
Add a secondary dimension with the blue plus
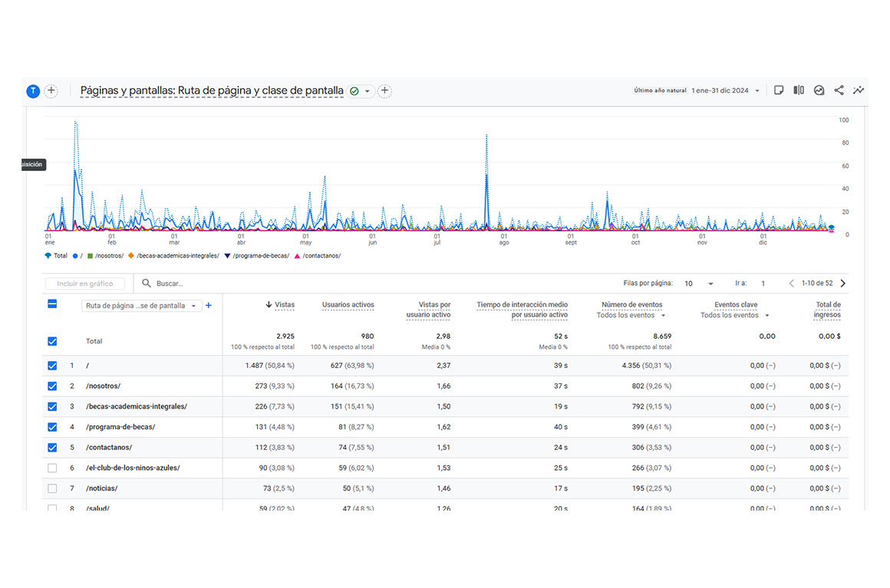point(209,306)
